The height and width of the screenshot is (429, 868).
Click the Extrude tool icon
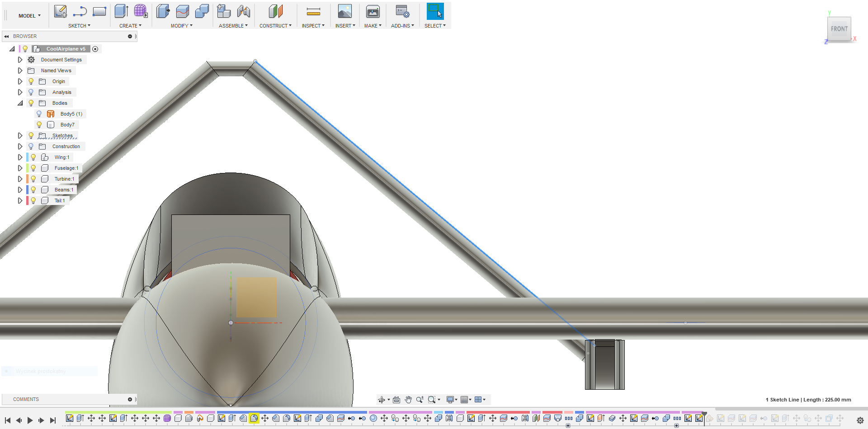click(x=121, y=11)
